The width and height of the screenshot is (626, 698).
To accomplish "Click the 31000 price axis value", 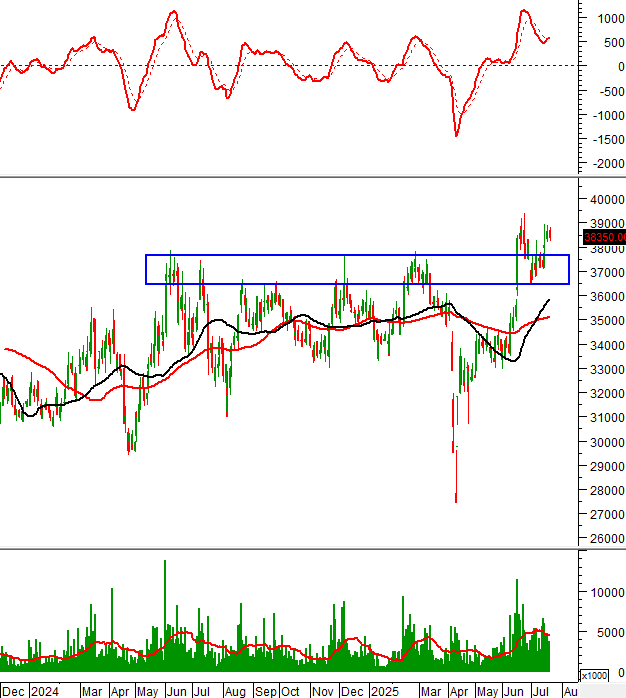I will [x=607, y=418].
